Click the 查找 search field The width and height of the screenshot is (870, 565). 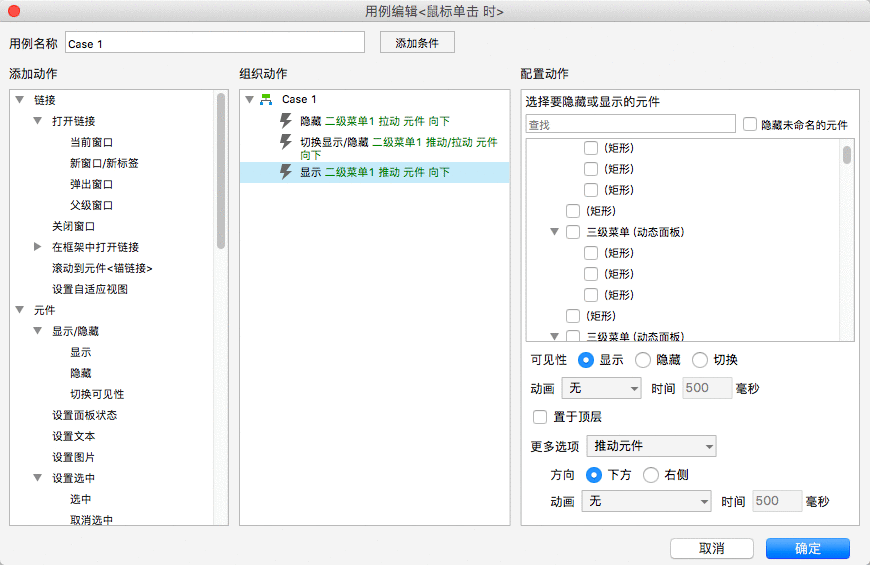tap(630, 124)
